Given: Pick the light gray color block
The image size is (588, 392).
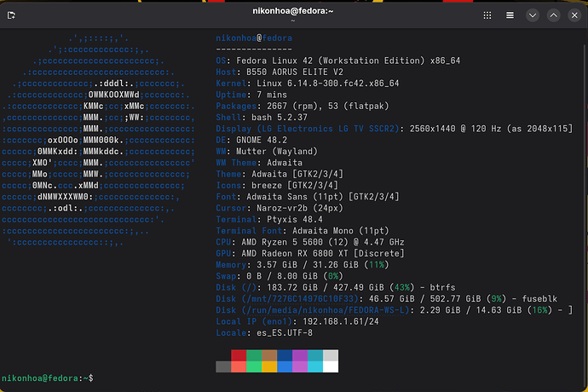Looking at the screenshot, I should tap(331, 355).
